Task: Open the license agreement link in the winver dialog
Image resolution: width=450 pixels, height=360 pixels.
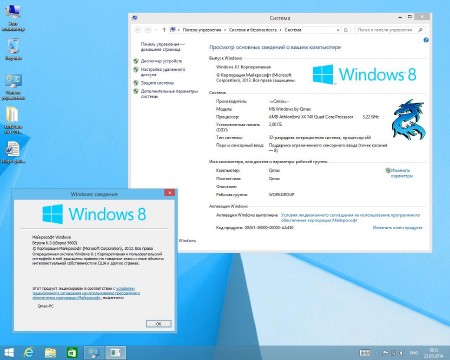Action: 86,293
